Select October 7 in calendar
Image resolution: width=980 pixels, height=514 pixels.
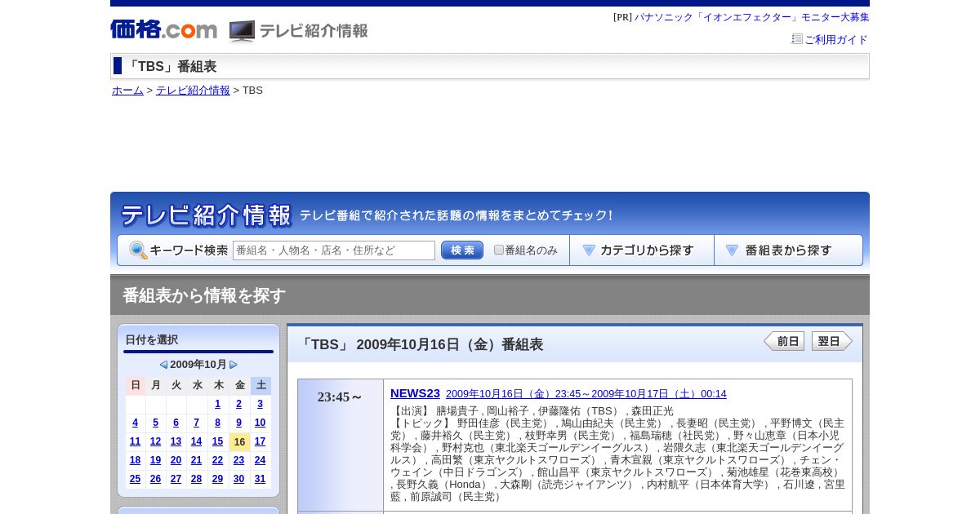(x=197, y=423)
